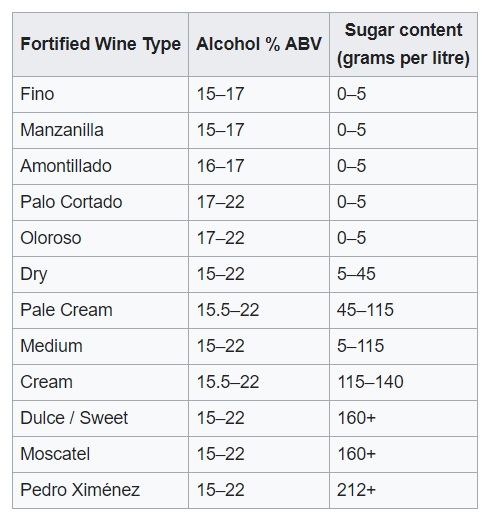492x521 pixels.
Task: Click the Alcohol % ABV column header
Action: 259,44
